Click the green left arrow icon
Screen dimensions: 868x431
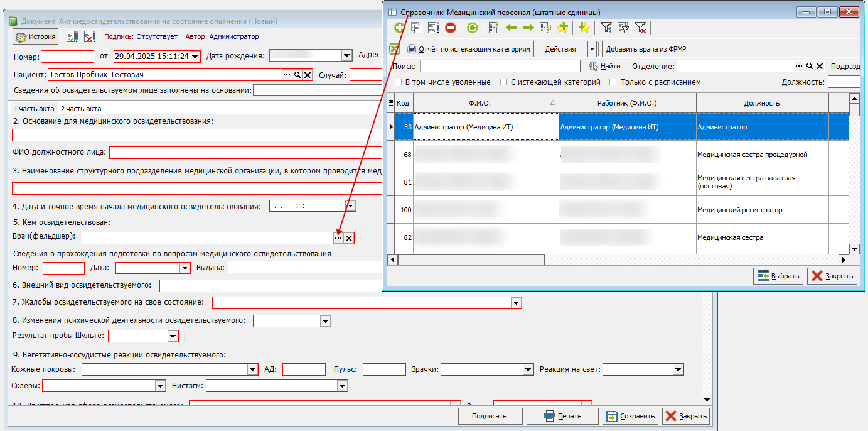(512, 28)
